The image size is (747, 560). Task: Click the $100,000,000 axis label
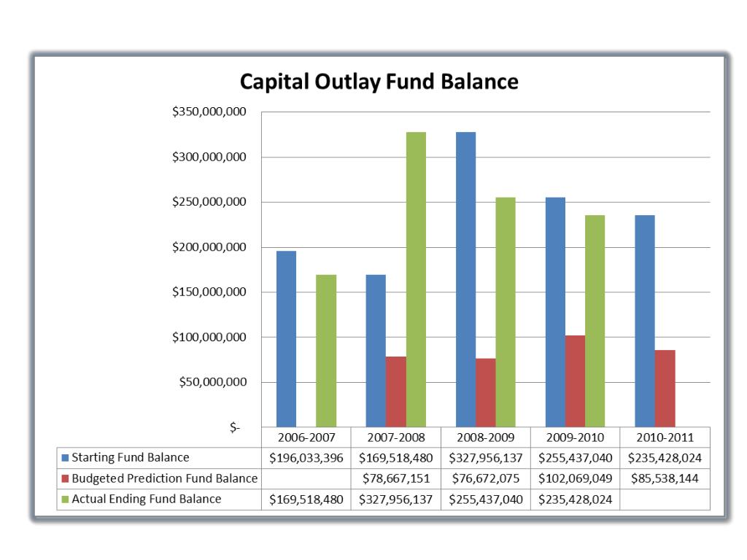[x=209, y=337]
